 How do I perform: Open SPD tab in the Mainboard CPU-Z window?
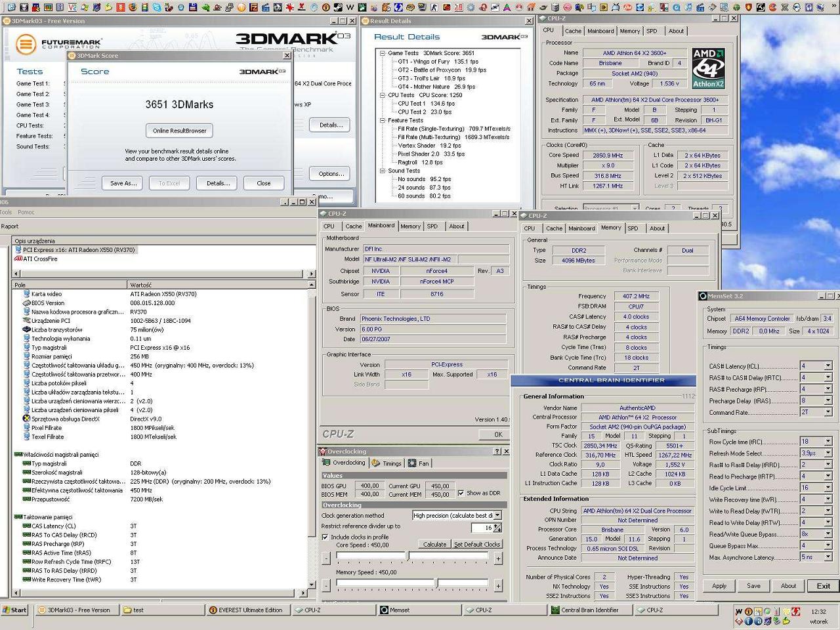tap(432, 226)
